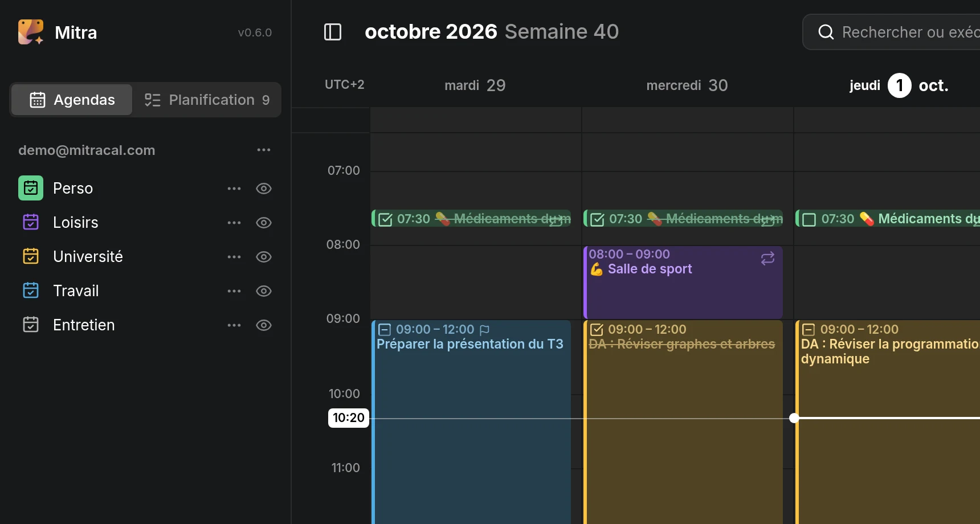Viewport: 980px width, 524px height.
Task: Select the Entretien calendar icon
Action: coord(31,325)
